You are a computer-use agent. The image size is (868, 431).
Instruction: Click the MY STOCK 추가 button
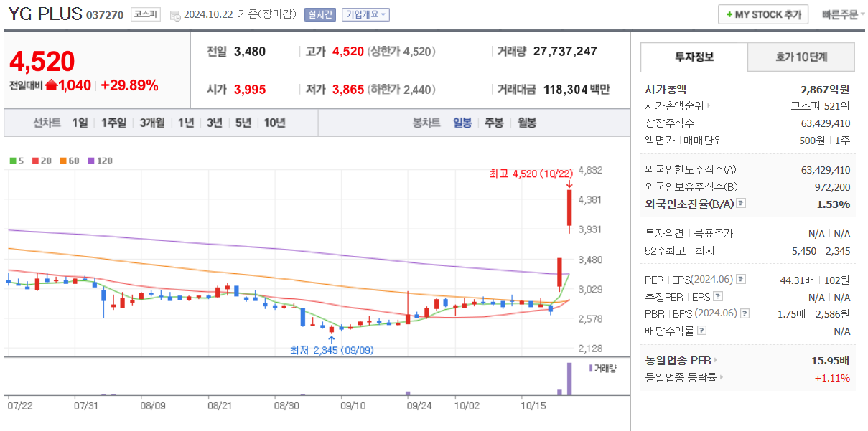pos(763,14)
